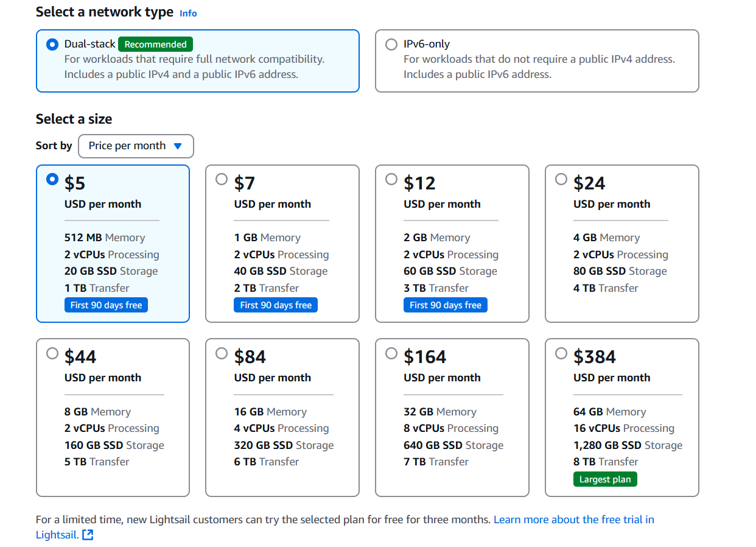Image resolution: width=756 pixels, height=547 pixels.
Task: Select the $5 per month plan
Action: (x=52, y=180)
